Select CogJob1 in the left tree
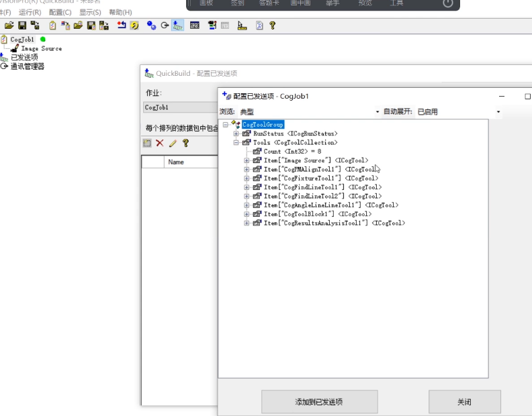This screenshot has width=532, height=416. pyautogui.click(x=22, y=40)
